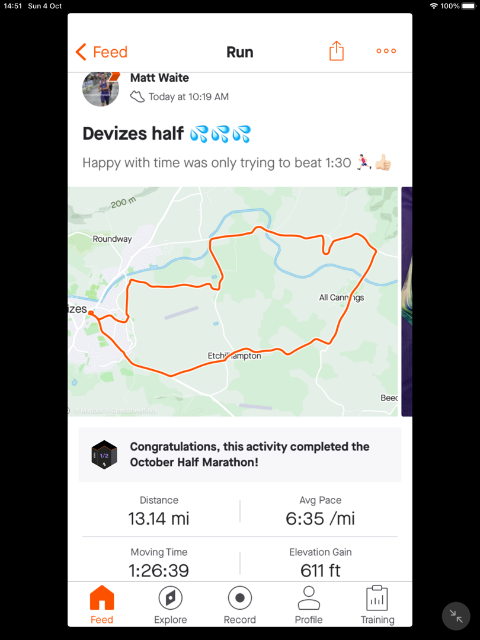Switch to the Explore tab
This screenshot has width=480, height=640.
pyautogui.click(x=171, y=605)
